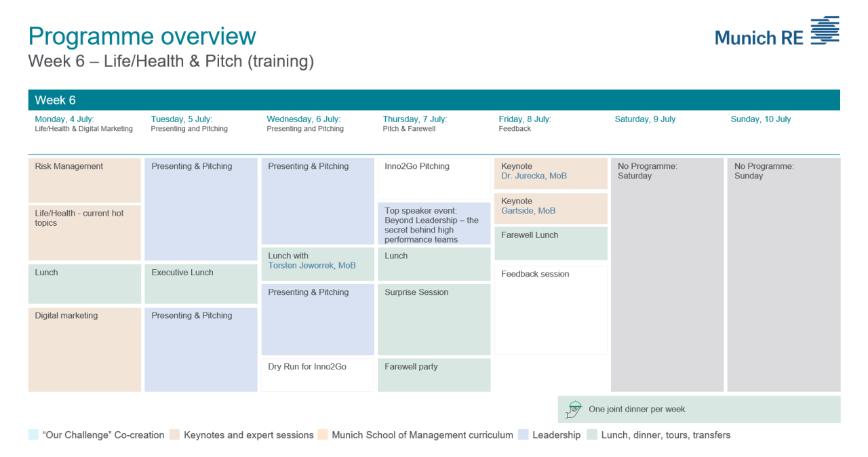The image size is (868, 457).
Task: Select the Risk Management session block
Action: 85,180
